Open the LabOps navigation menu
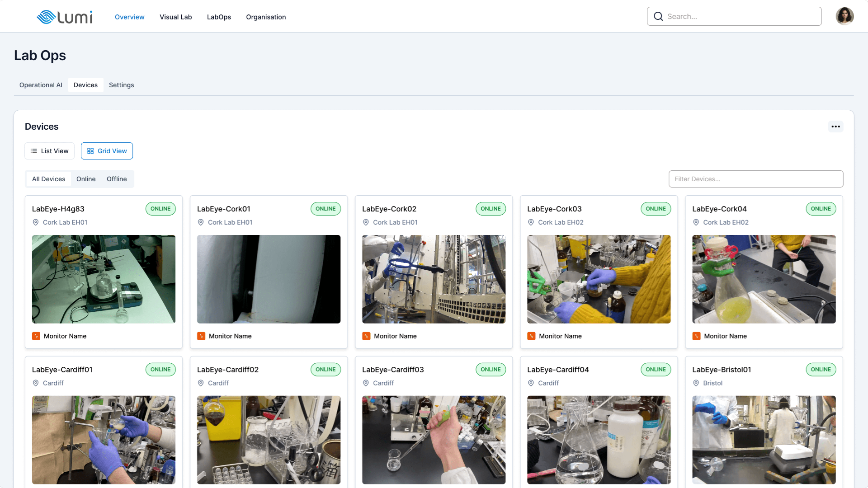Image resolution: width=868 pixels, height=488 pixels. tap(219, 17)
